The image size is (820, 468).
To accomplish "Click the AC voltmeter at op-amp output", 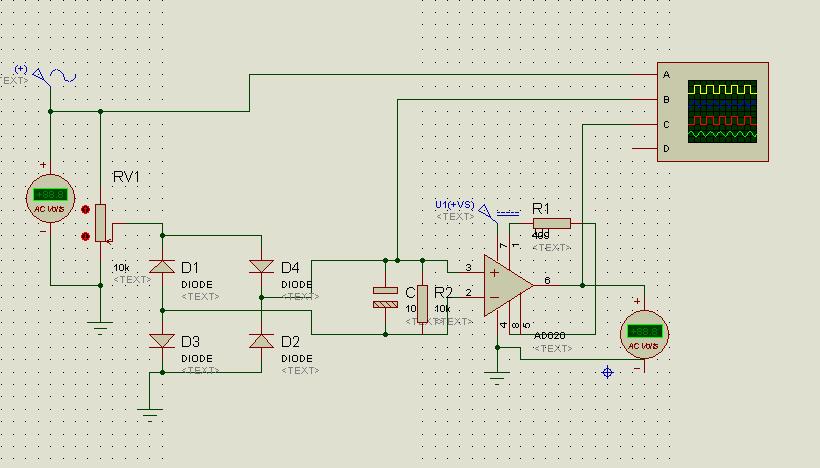I will coord(644,334).
